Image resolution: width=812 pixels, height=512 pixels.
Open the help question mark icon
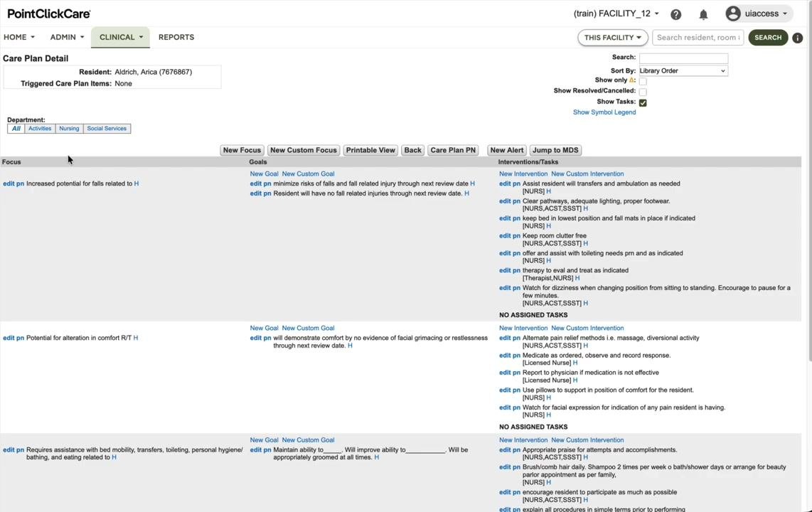(675, 14)
